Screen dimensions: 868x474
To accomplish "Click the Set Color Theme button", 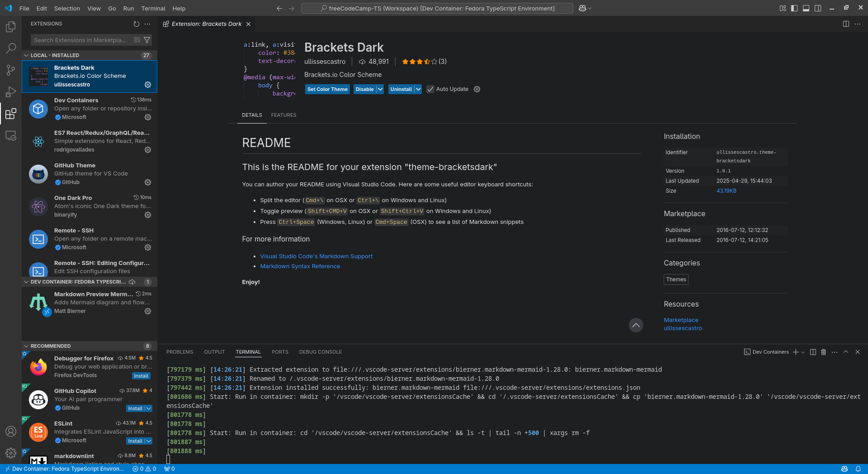I will tap(327, 89).
